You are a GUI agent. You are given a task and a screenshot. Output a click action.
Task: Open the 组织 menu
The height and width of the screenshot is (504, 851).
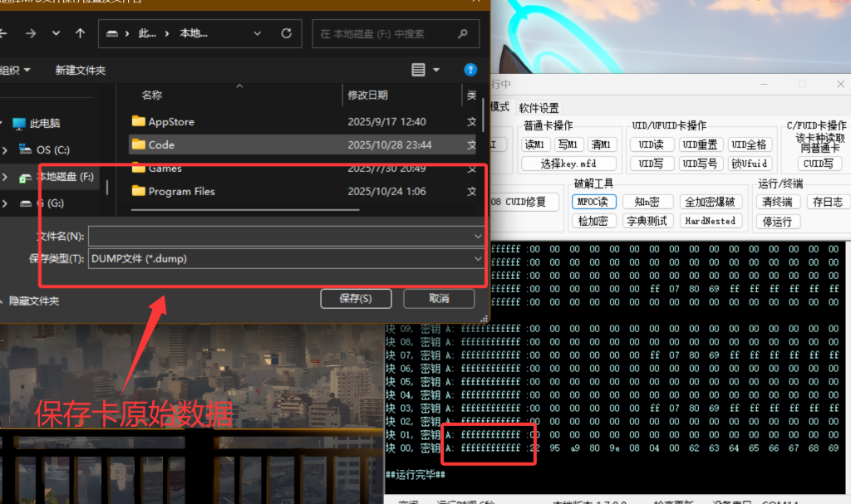click(x=15, y=71)
